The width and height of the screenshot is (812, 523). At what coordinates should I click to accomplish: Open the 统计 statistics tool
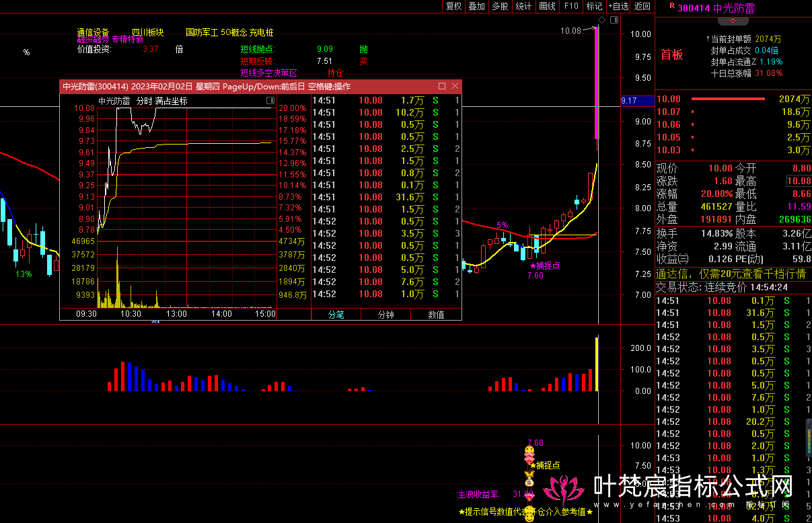click(x=523, y=6)
